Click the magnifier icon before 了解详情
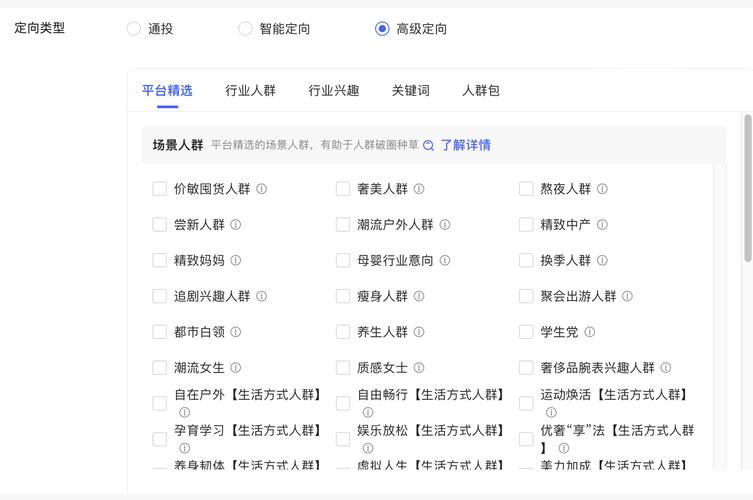Image resolution: width=753 pixels, height=500 pixels. pos(429,146)
